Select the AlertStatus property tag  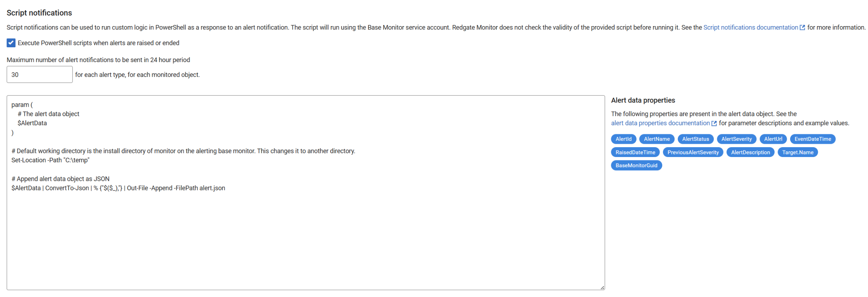(x=696, y=139)
